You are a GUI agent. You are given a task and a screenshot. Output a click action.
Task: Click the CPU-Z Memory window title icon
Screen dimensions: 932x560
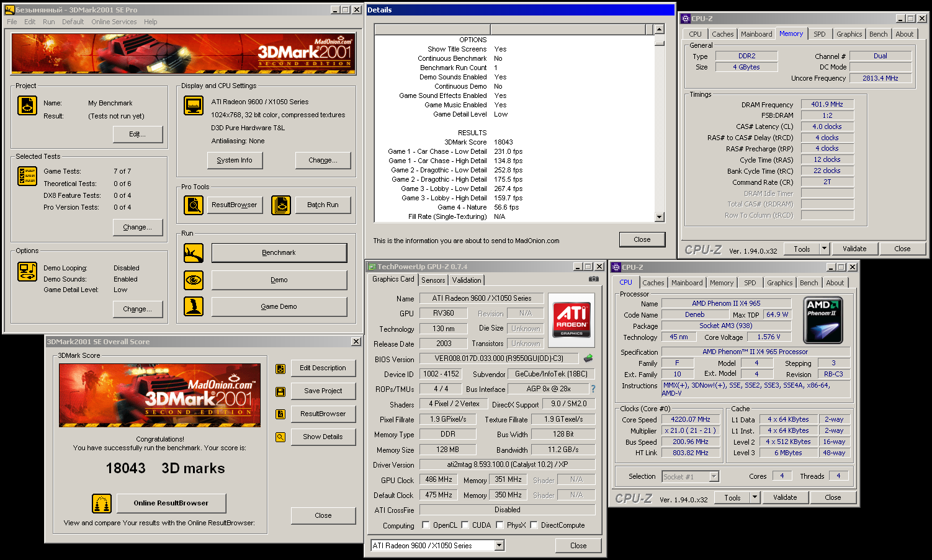686,19
